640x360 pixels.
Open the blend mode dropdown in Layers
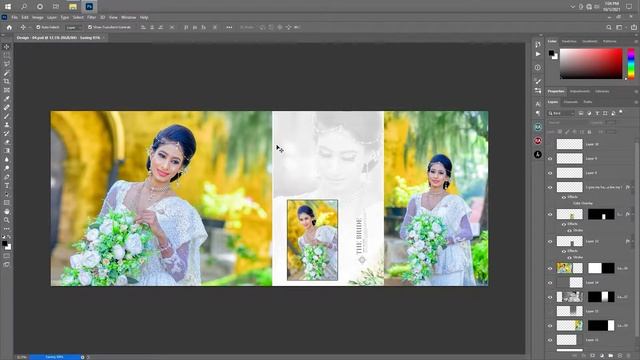tap(567, 122)
